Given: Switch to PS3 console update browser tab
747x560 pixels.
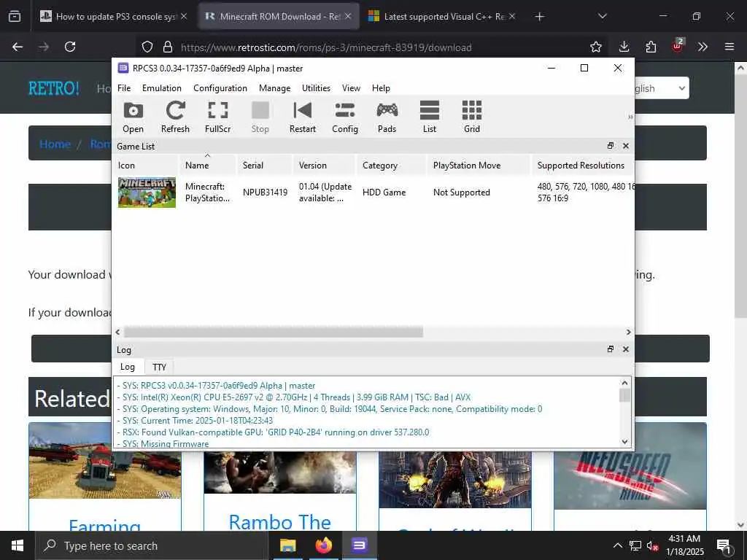Looking at the screenshot, I should 114,16.
